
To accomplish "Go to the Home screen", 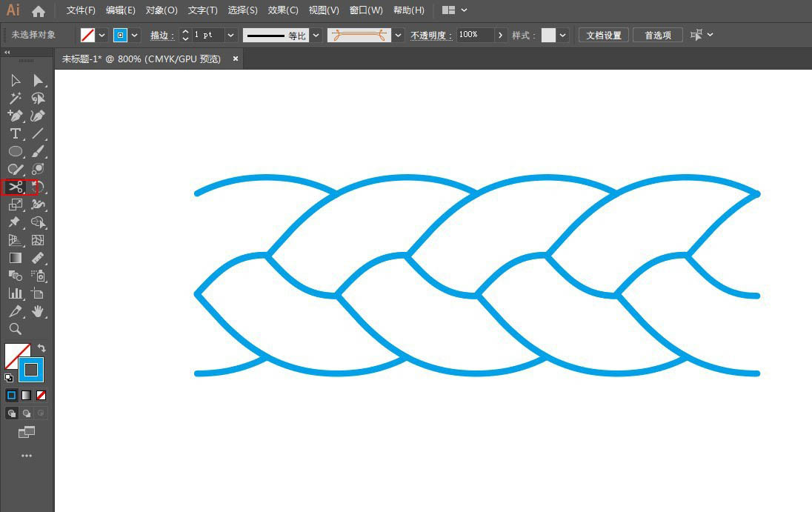I will 39,10.
